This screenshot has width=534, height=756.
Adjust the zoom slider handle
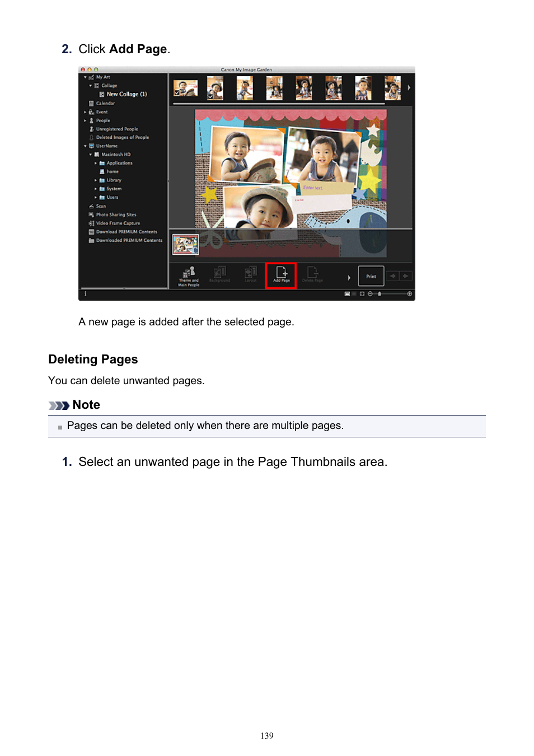[380, 293]
